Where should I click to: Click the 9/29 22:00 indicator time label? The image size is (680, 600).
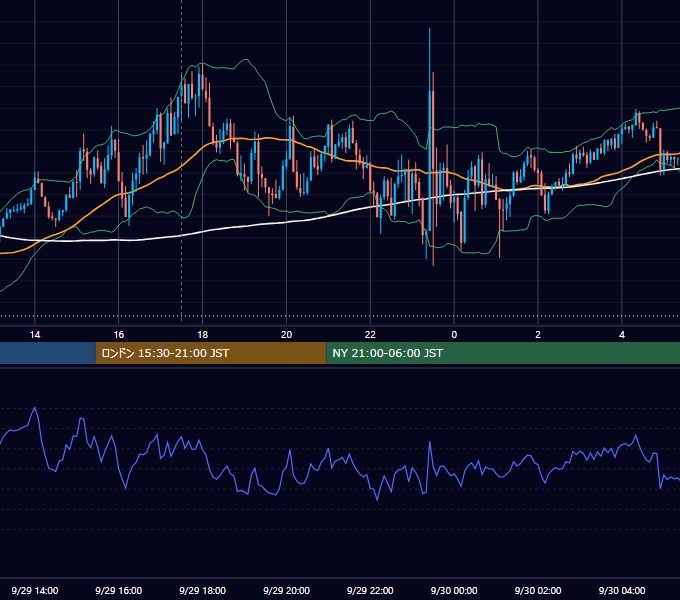(370, 590)
